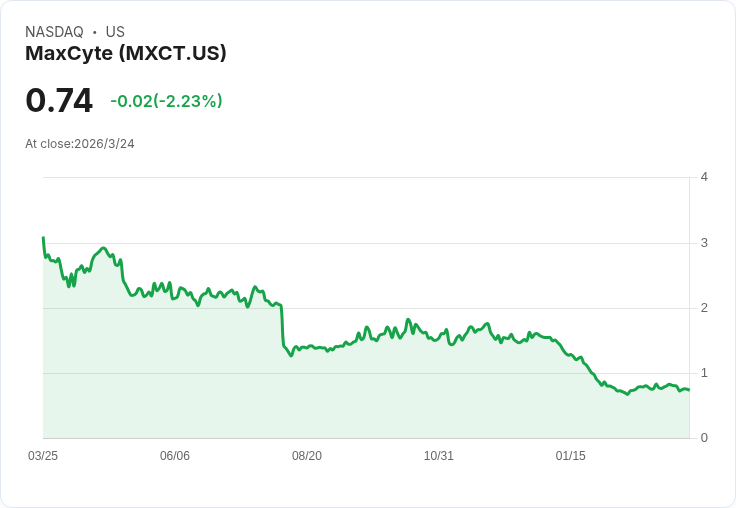This screenshot has height=508, width=736.
Task: Click the MaxCyte (MXCT.US) stock title
Action: [126, 53]
